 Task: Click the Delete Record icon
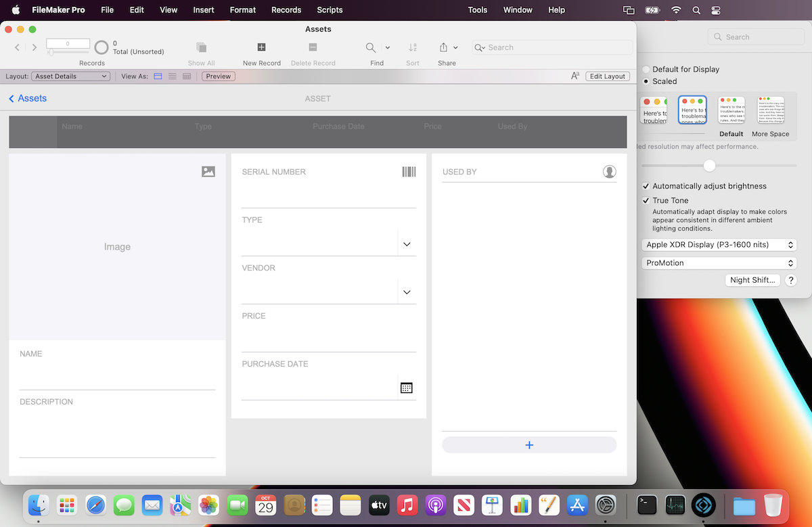[x=312, y=47]
